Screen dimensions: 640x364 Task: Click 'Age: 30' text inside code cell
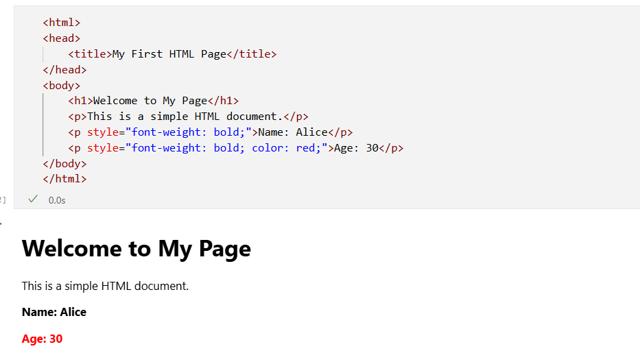click(356, 148)
